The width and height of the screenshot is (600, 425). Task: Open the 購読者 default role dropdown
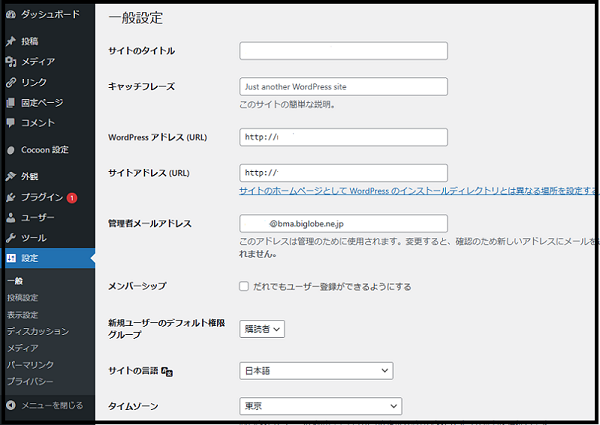262,329
